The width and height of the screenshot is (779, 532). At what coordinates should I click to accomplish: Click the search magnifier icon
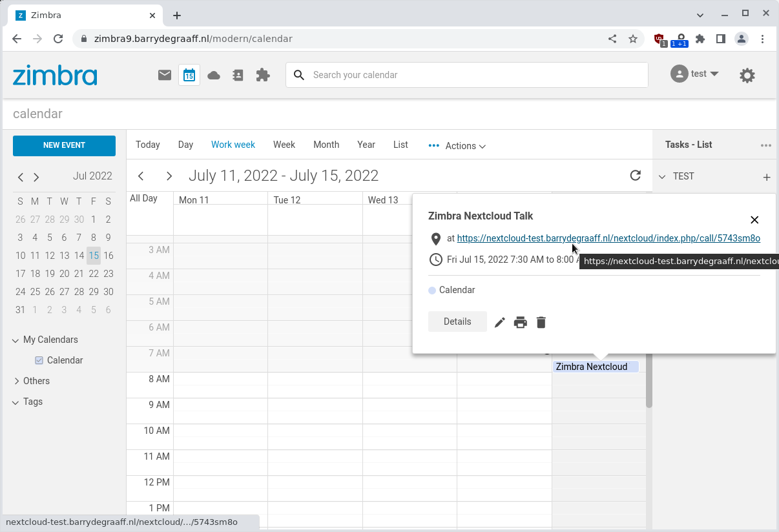click(x=299, y=75)
